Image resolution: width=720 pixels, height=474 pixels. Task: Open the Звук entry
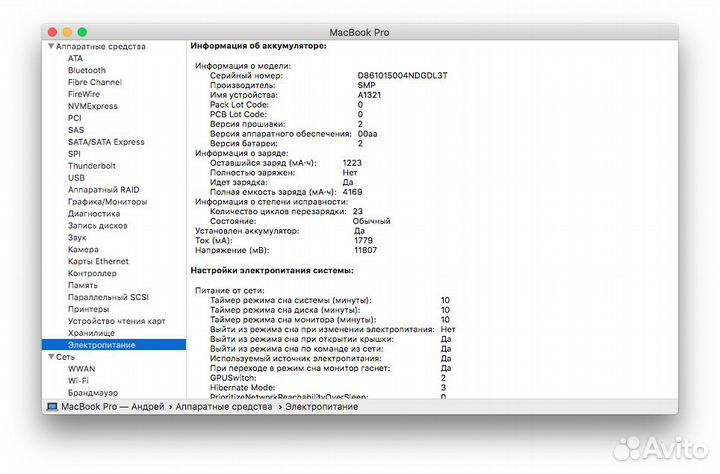tap(77, 237)
